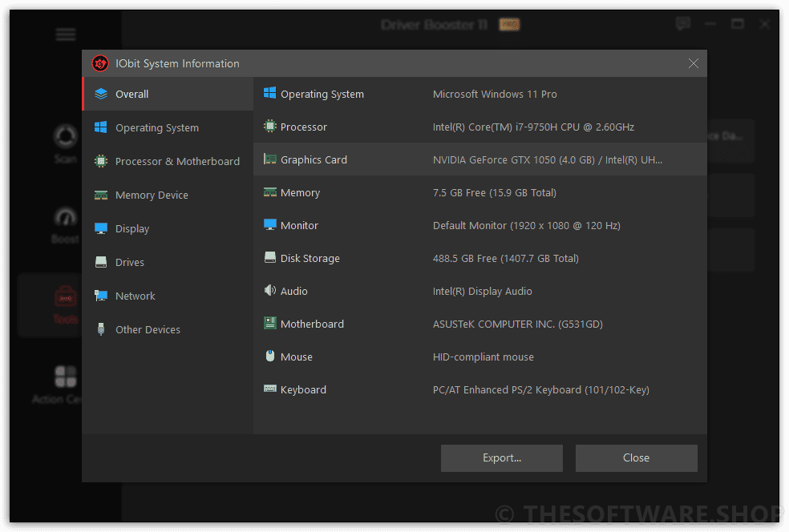Switch to Memory Device section
Screen dimensions: 789x532
168,195
